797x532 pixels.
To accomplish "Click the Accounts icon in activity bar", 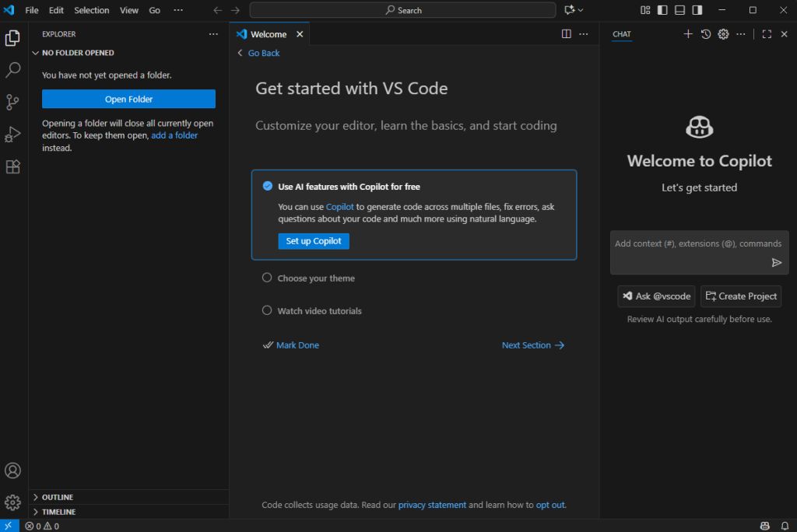I will pyautogui.click(x=13, y=471).
